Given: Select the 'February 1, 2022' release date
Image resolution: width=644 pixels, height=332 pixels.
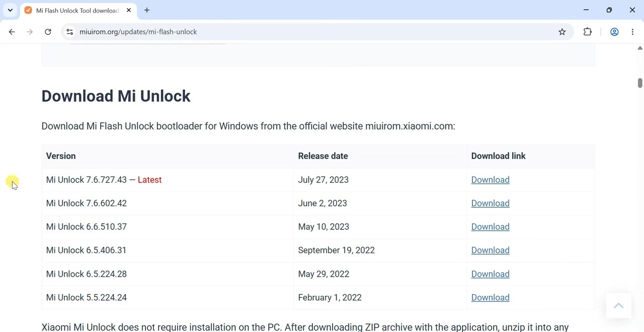Looking at the screenshot, I should click(330, 297).
